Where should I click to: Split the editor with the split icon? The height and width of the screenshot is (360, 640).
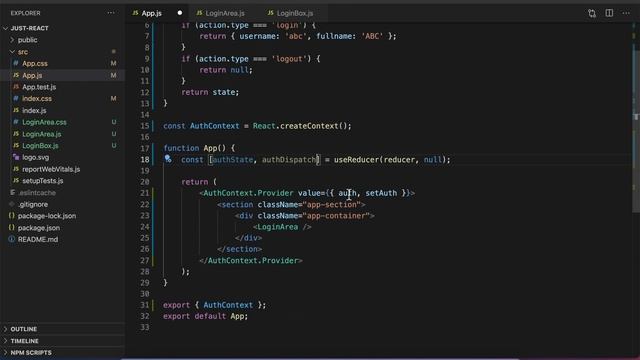[609, 13]
